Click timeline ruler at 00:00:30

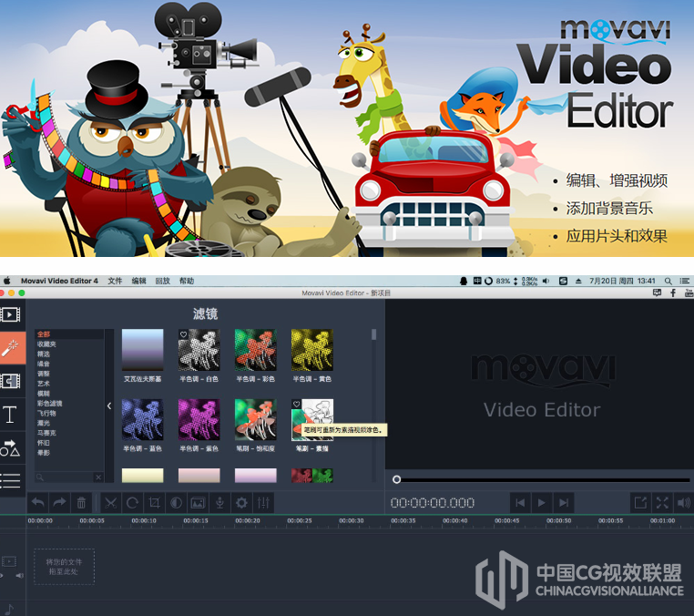click(x=352, y=521)
